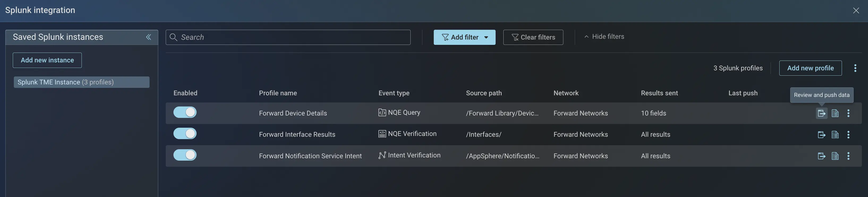This screenshot has width=868, height=197.
Task: Open document icon for Forward Device Details
Action: [x=835, y=113]
